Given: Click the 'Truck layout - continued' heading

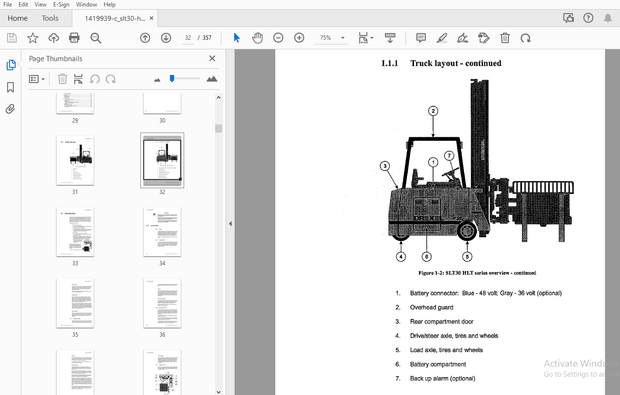Looking at the screenshot, I should 456,63.
